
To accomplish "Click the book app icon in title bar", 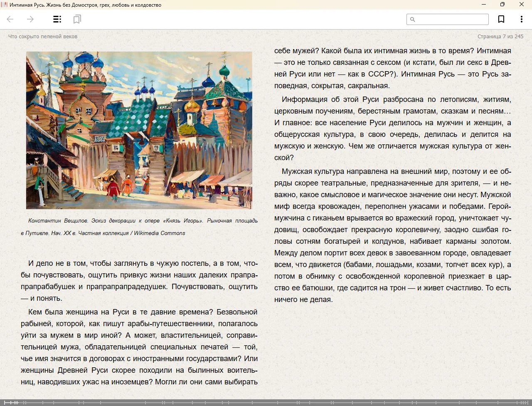I will [x=5, y=5].
